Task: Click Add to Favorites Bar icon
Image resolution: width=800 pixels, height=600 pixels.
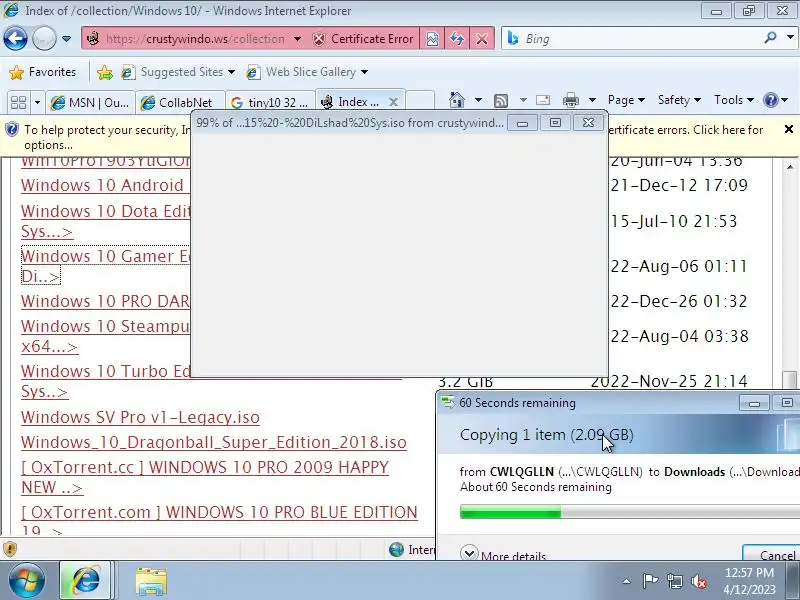Action: pyautogui.click(x=105, y=72)
